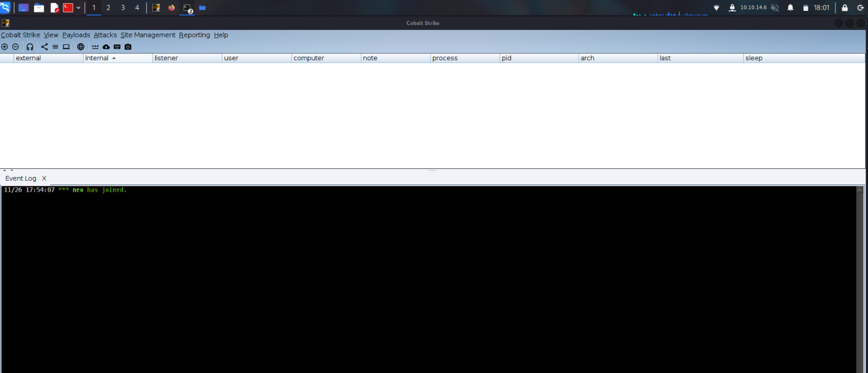View keystrokes using the keyboard icon
Image resolution: width=868 pixels, height=373 pixels.
[x=117, y=47]
